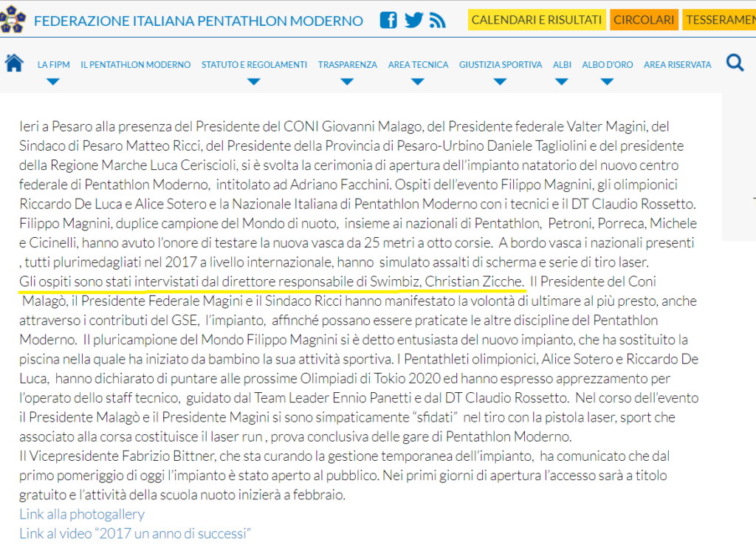Open the Area Riservata menu item
This screenshot has width=756, height=548.
(678, 65)
